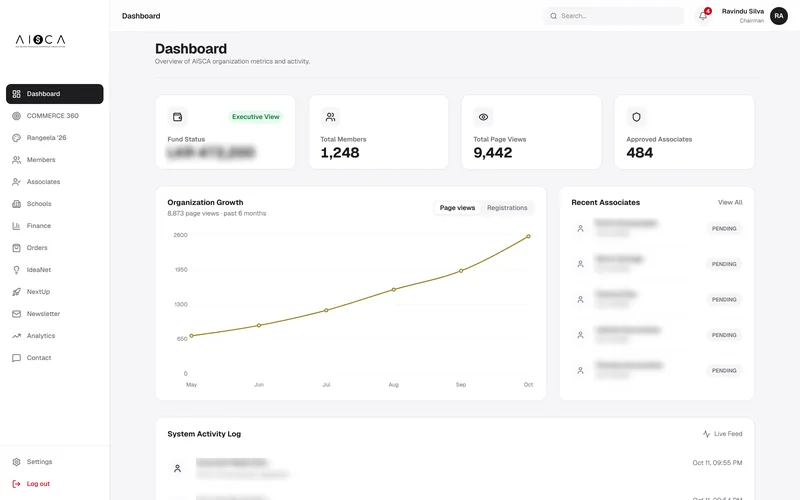Click the Total Page Views value 9,442

493,153
